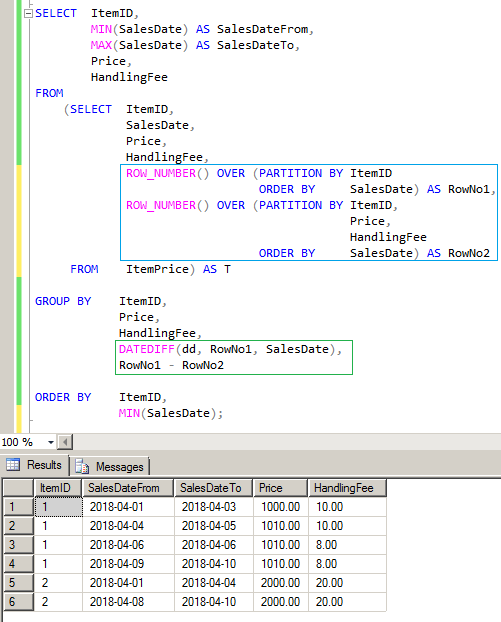Click Price cell 1000.00

[281, 507]
